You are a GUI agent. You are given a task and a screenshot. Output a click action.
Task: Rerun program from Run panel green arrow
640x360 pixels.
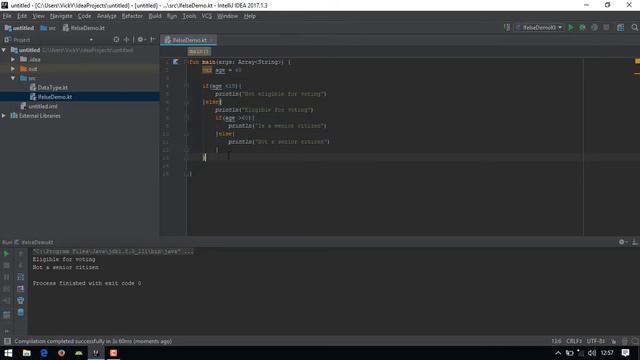point(6,253)
